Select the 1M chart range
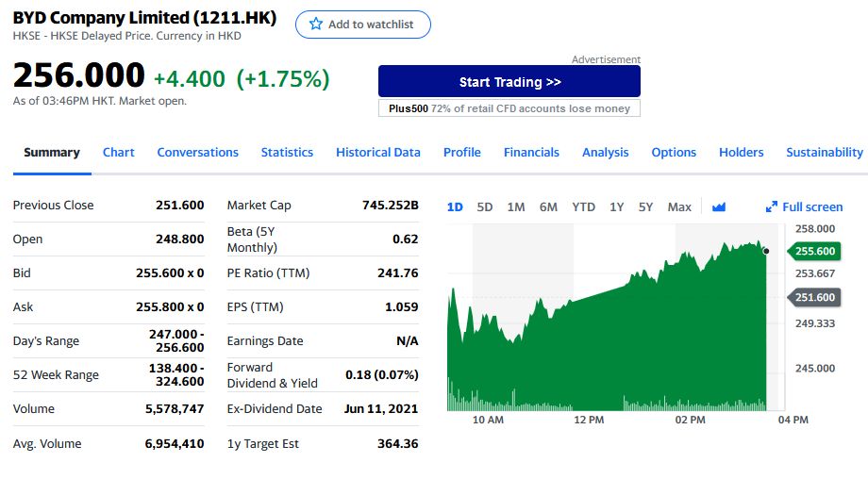This screenshot has width=868, height=479. 516,206
